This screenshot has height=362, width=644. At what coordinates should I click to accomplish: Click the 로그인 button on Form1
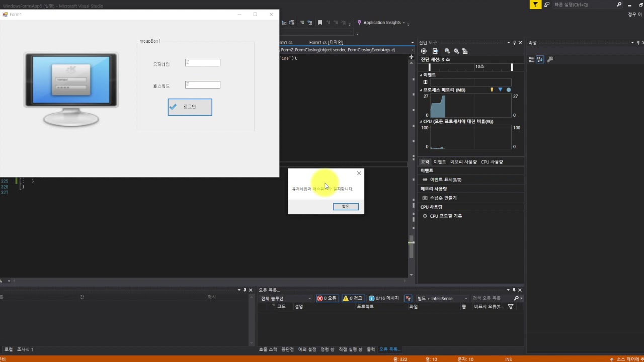click(x=190, y=107)
